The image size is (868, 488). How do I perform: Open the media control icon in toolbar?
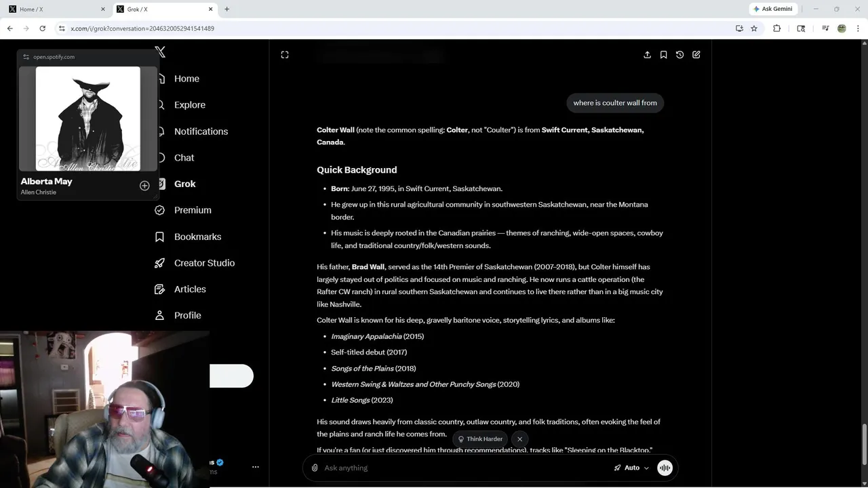click(x=825, y=28)
